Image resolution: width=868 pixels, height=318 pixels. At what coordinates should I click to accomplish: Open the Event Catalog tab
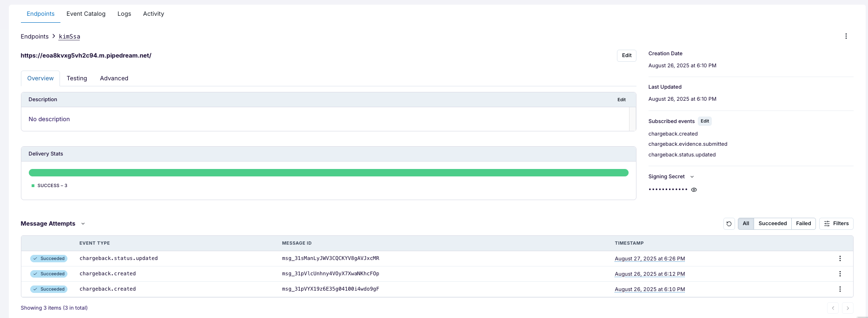(x=86, y=14)
